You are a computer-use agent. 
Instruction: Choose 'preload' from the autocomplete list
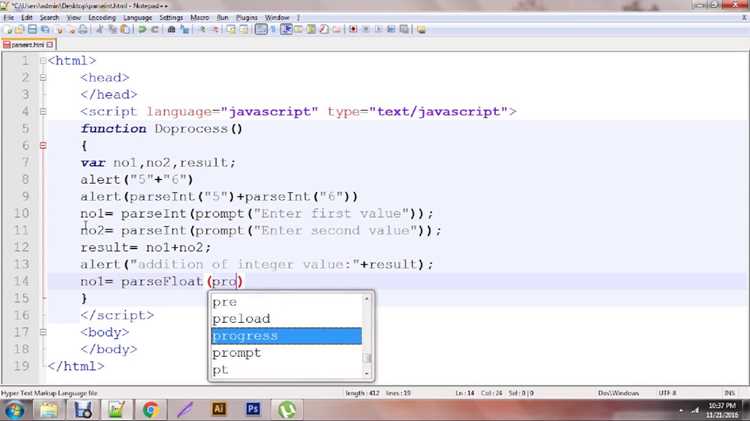tap(287, 319)
